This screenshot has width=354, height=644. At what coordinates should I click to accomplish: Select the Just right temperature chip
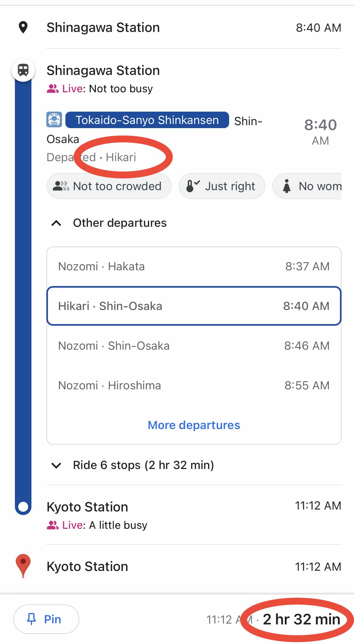[x=222, y=186]
